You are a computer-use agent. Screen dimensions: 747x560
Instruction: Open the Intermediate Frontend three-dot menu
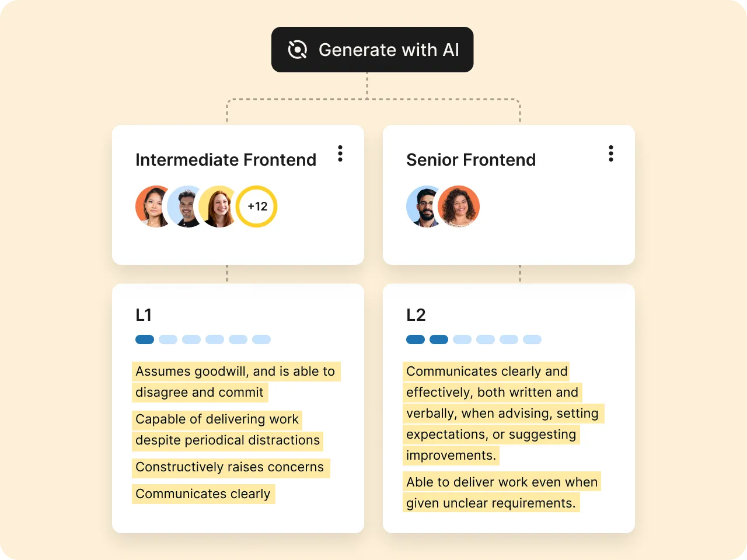340,153
